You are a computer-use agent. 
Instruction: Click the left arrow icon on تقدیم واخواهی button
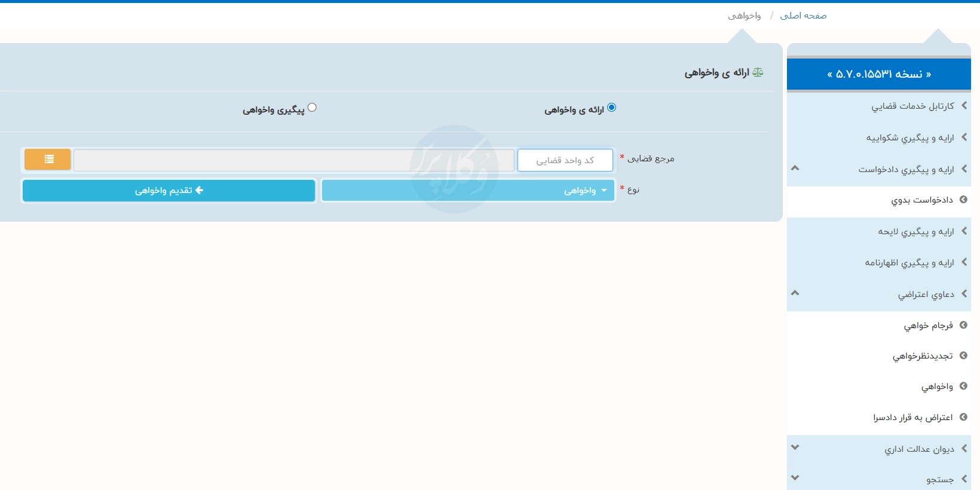[199, 190]
